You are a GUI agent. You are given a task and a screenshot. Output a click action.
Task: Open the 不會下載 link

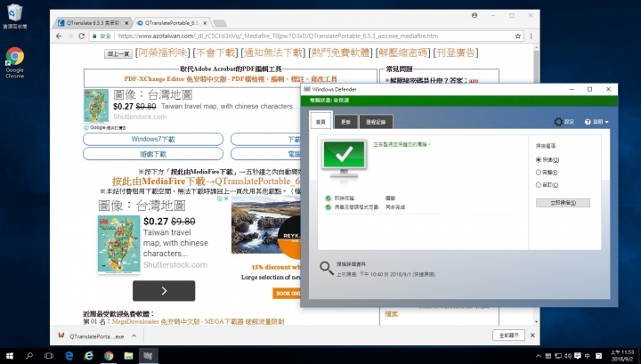[x=215, y=53]
